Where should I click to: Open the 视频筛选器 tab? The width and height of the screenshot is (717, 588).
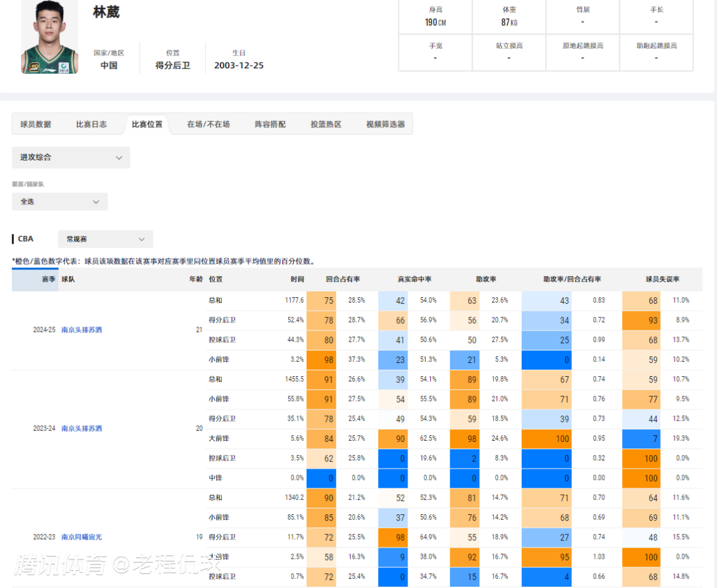pyautogui.click(x=385, y=124)
